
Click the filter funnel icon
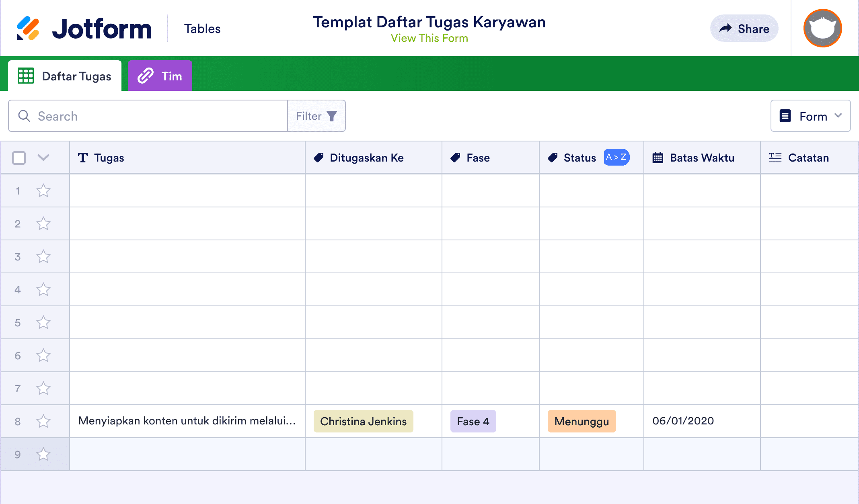pyautogui.click(x=331, y=116)
